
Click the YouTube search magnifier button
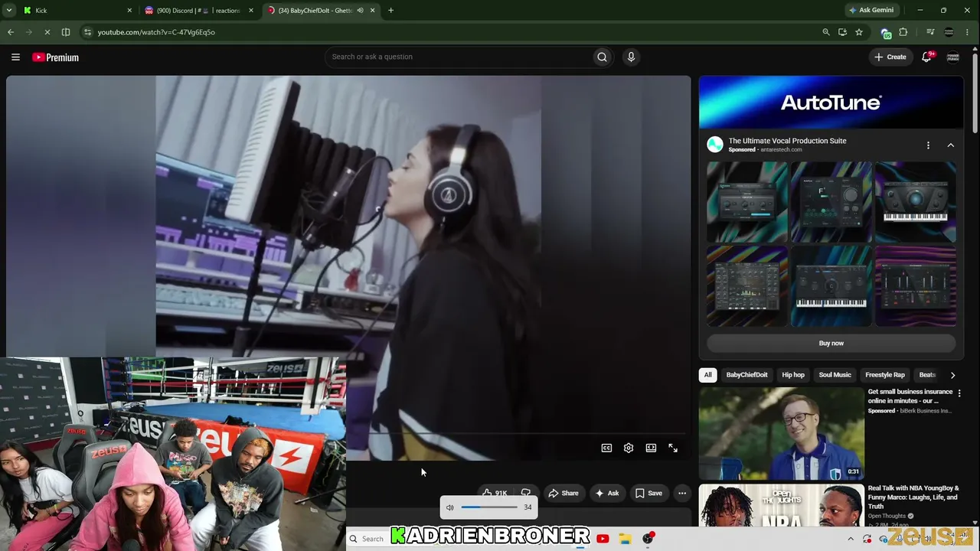[x=602, y=57]
